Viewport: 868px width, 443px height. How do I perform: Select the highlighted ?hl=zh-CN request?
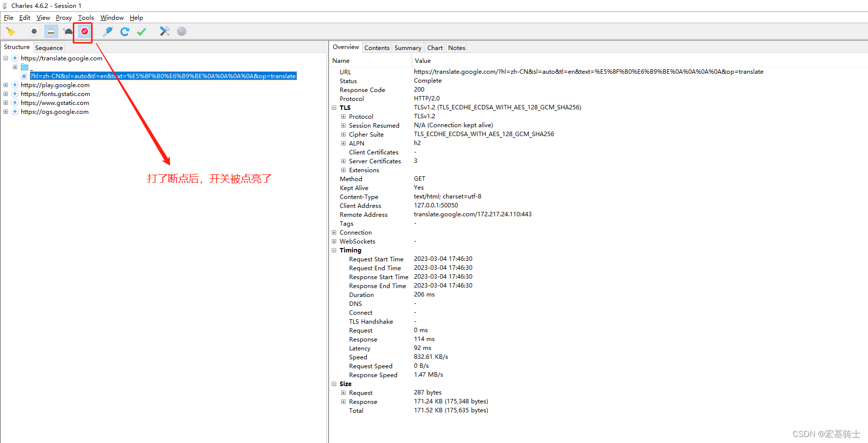(163, 76)
